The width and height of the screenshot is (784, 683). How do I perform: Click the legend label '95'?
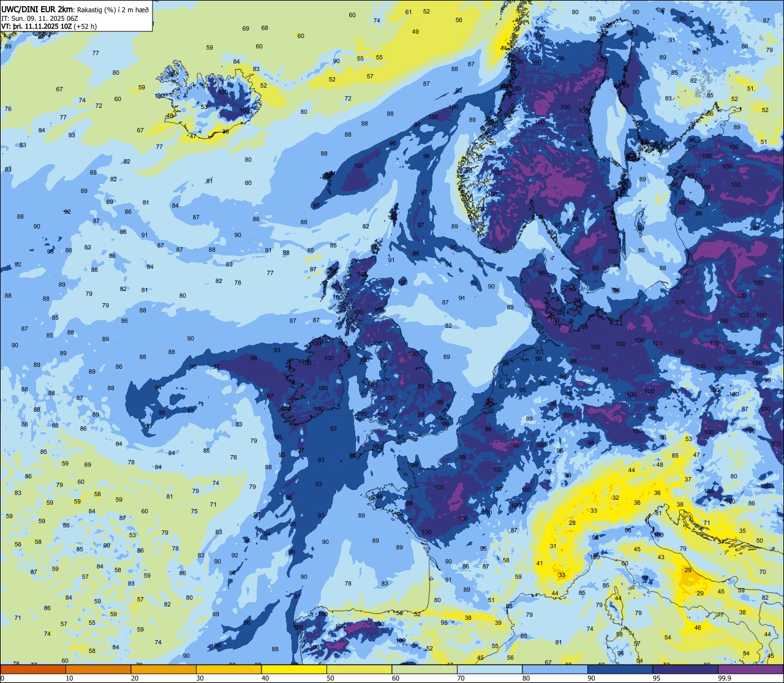[657, 678]
